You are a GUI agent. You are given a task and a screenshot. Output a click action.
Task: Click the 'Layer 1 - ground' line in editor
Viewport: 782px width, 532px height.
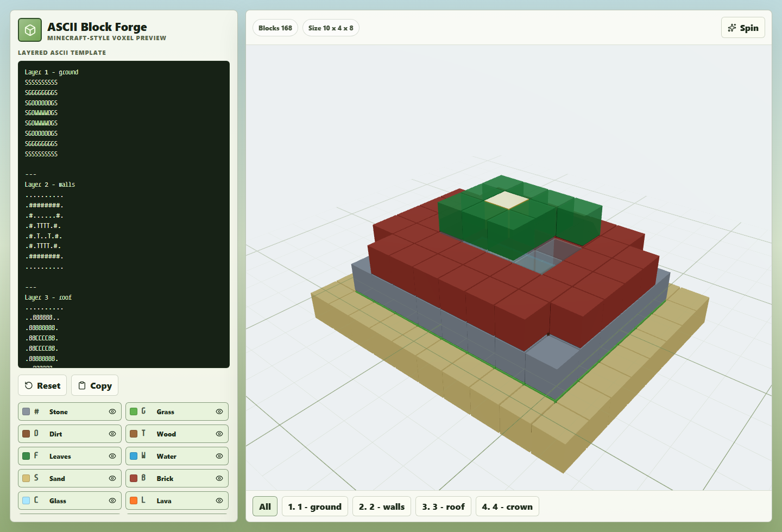(52, 72)
